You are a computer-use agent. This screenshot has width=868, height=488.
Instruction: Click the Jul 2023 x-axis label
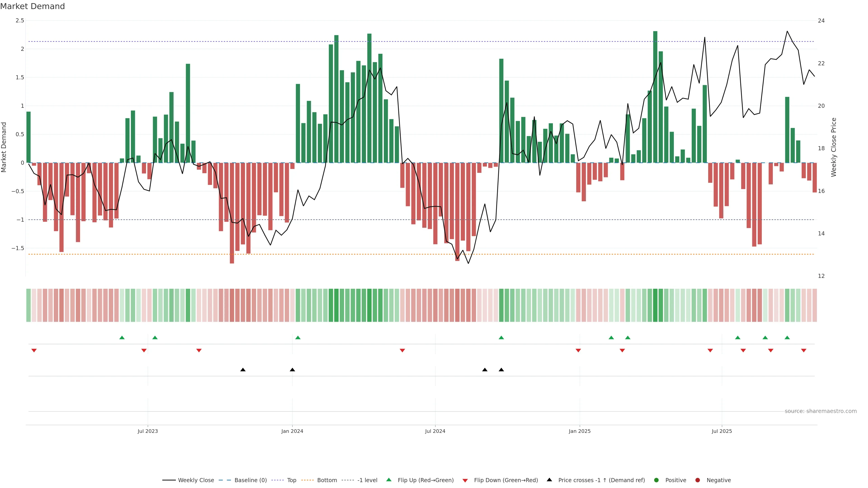click(148, 431)
